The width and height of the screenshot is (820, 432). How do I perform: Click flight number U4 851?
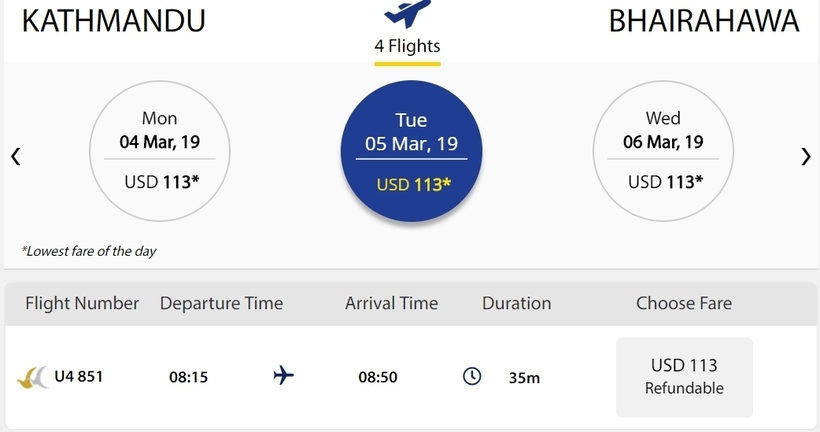78,377
